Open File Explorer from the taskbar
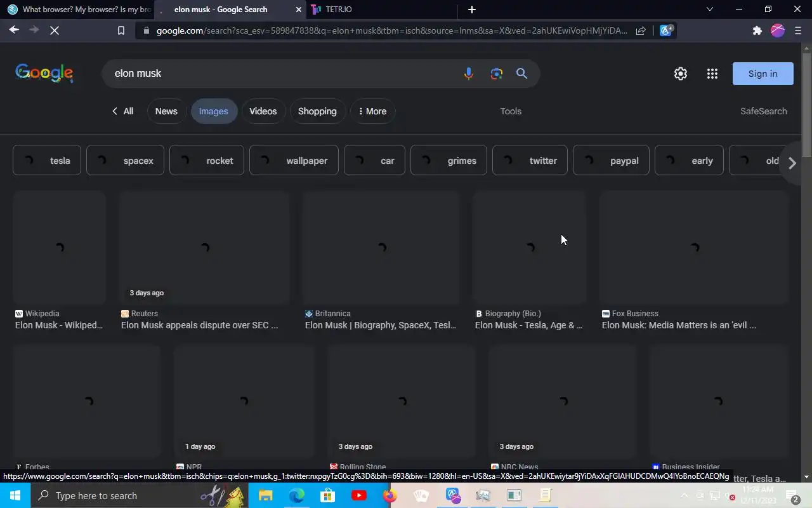812x508 pixels. click(x=265, y=495)
